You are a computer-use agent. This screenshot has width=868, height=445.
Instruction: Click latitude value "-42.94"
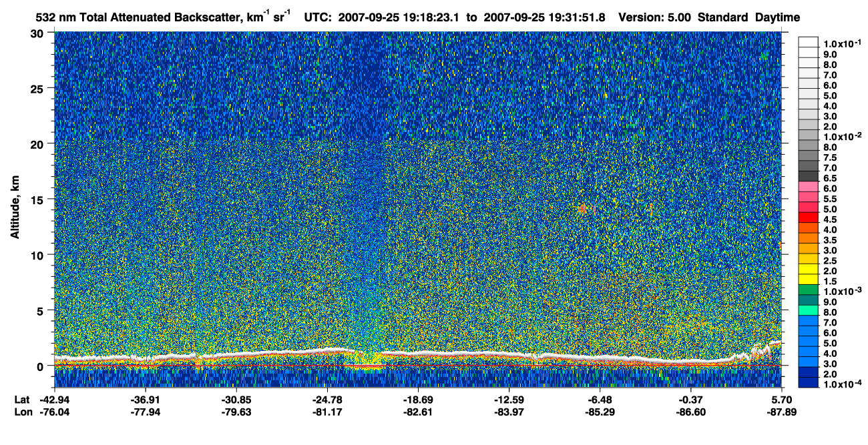coord(55,400)
